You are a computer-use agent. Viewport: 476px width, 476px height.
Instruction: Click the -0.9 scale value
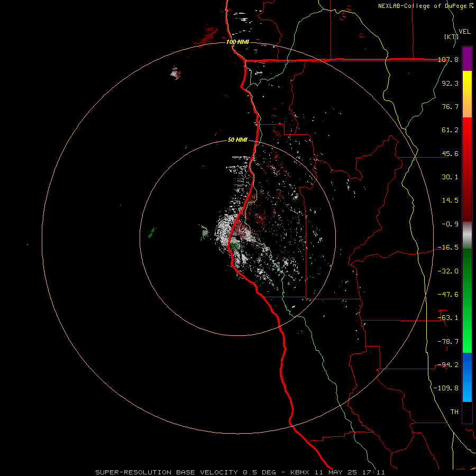[x=450, y=224]
